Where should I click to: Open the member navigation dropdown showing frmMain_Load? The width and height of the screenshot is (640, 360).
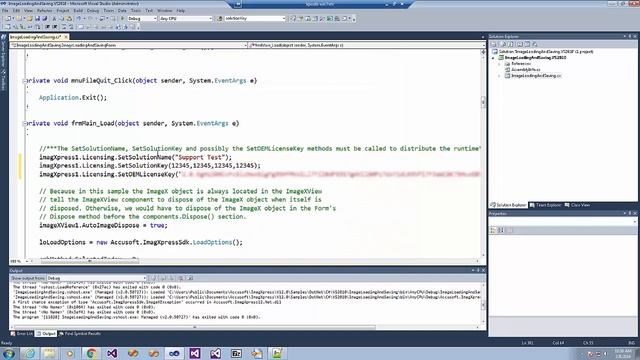[367, 45]
